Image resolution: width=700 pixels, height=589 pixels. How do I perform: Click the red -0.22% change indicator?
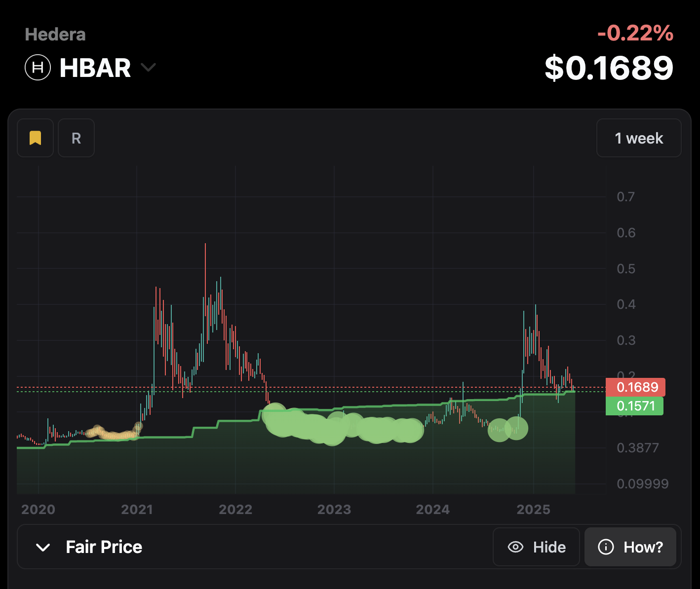[635, 34]
